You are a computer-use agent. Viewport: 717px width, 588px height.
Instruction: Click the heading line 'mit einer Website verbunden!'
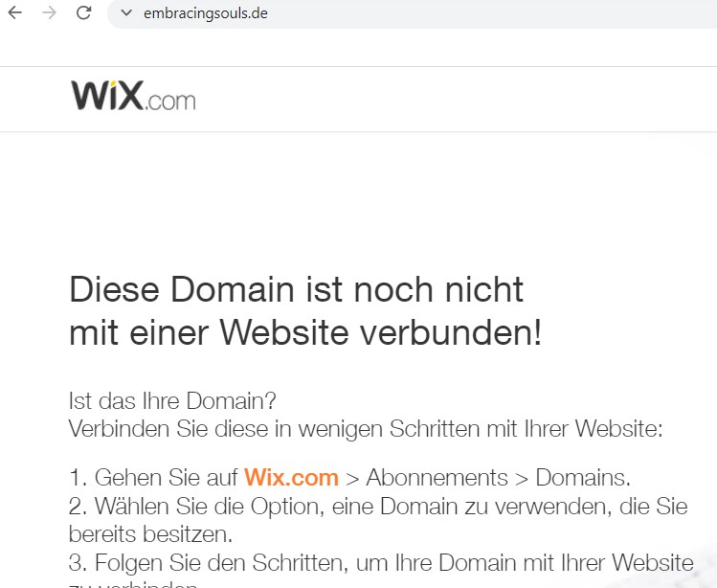coord(305,332)
